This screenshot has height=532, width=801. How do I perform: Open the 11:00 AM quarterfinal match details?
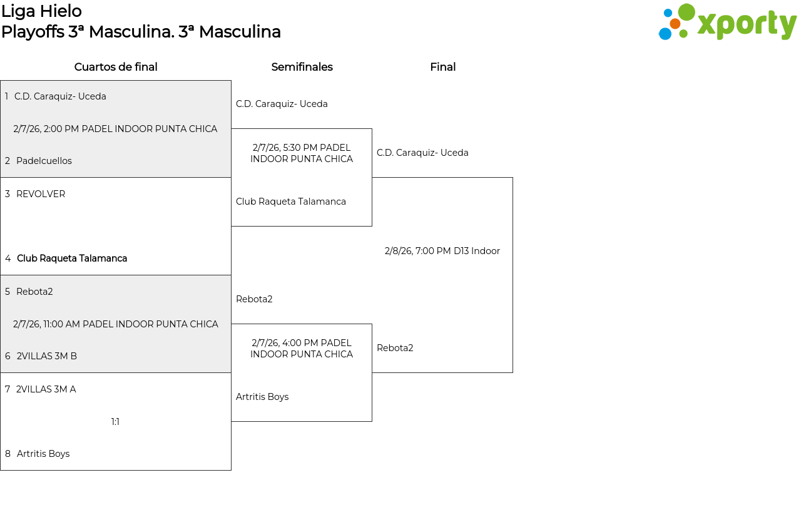pyautogui.click(x=116, y=324)
